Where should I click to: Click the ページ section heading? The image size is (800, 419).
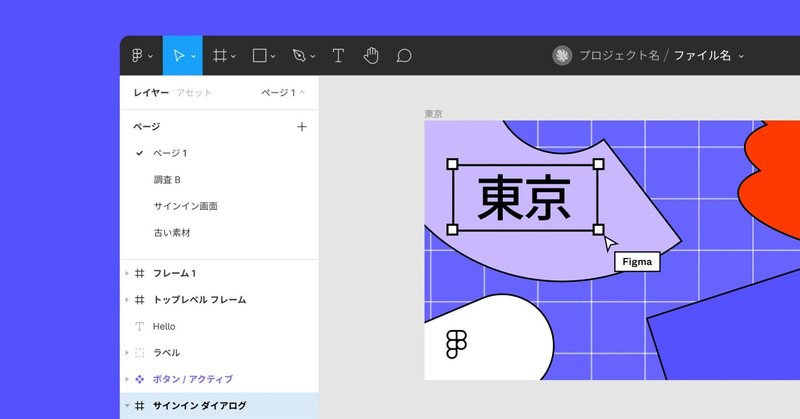tap(146, 127)
